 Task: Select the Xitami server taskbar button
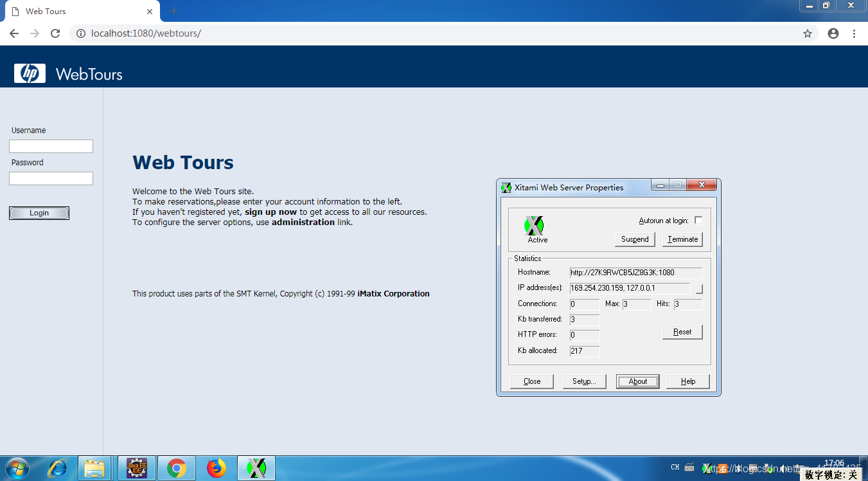pos(256,468)
